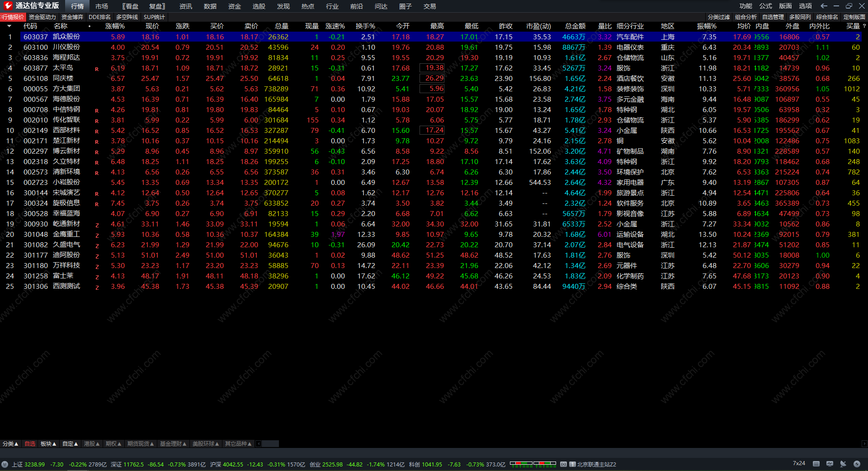Expand the 基金理财 dropdown
868x471 pixels.
tap(173, 444)
